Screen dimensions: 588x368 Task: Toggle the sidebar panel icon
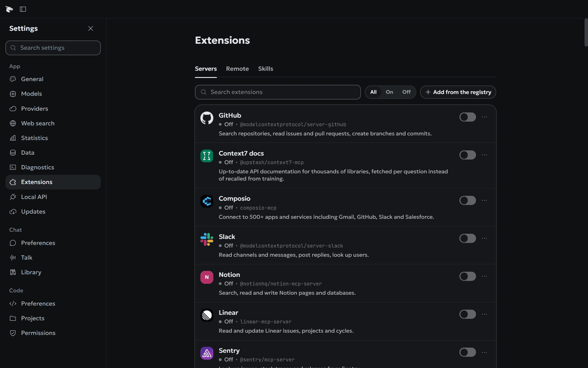(23, 9)
